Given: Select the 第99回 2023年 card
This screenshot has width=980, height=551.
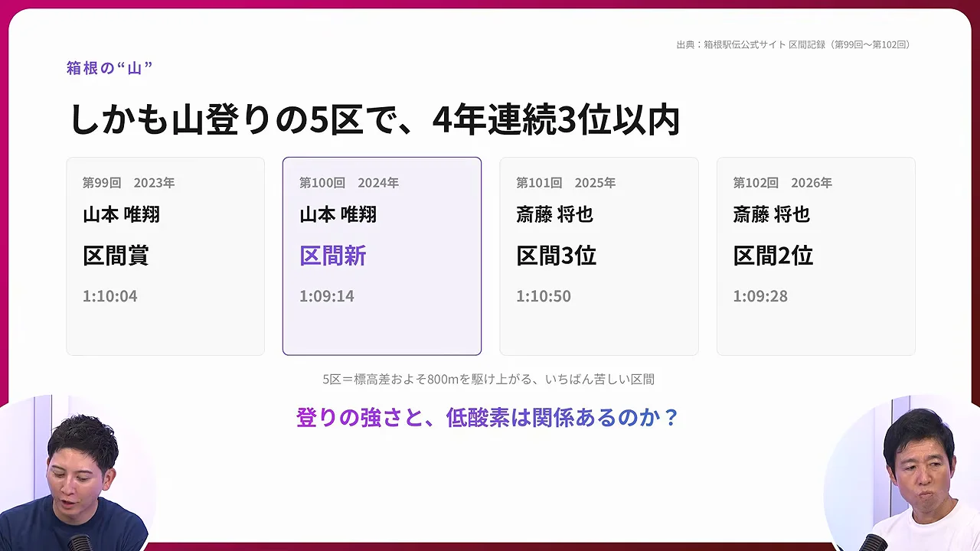Looking at the screenshot, I should click(x=165, y=256).
